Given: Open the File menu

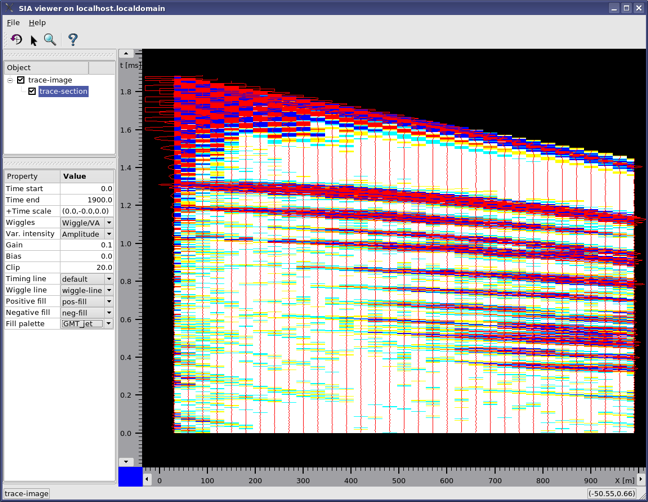Looking at the screenshot, I should [x=13, y=22].
